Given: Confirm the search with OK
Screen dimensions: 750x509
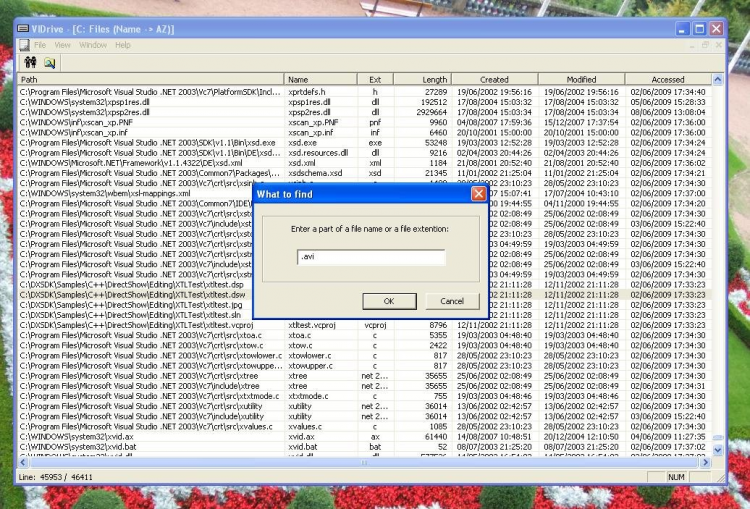Looking at the screenshot, I should coord(389,301).
